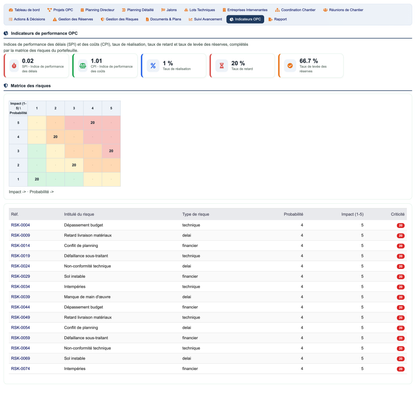Click the Impact (1-5) column header
Viewport: 416px width, 398px height.
pyautogui.click(x=352, y=214)
